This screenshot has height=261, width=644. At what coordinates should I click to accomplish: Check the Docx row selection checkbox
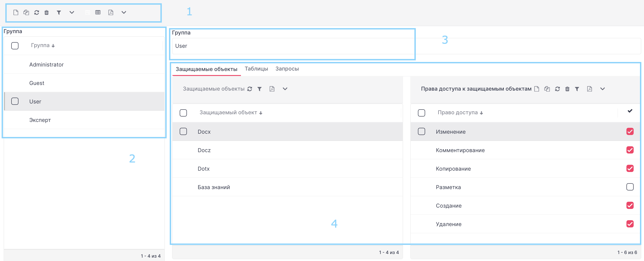click(x=183, y=131)
